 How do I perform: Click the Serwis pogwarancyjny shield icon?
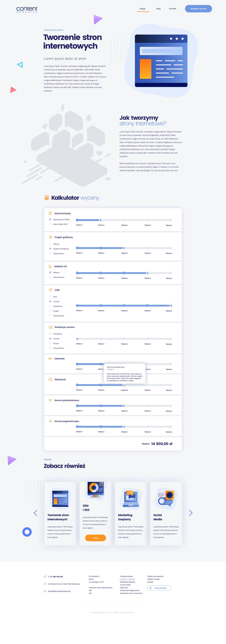[x=50, y=421]
